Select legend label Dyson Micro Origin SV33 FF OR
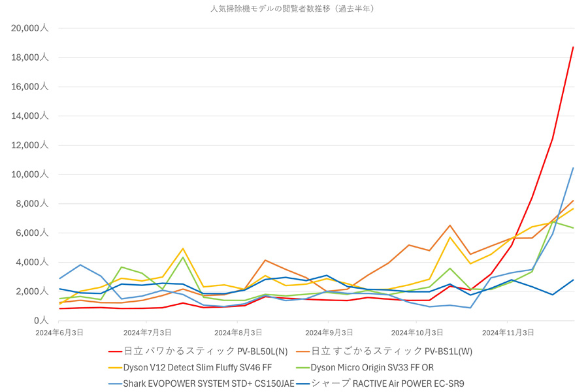This screenshot has height=392, width=588. coord(372,368)
